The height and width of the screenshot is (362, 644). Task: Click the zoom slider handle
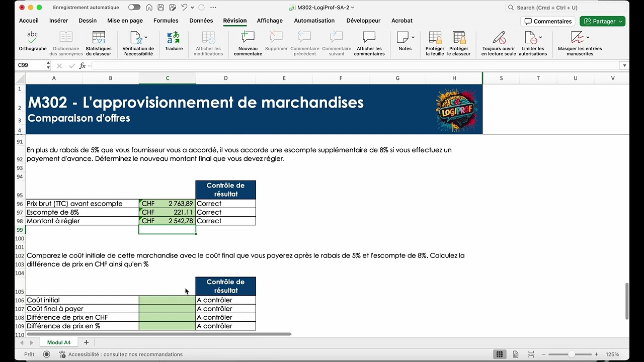(x=572, y=354)
